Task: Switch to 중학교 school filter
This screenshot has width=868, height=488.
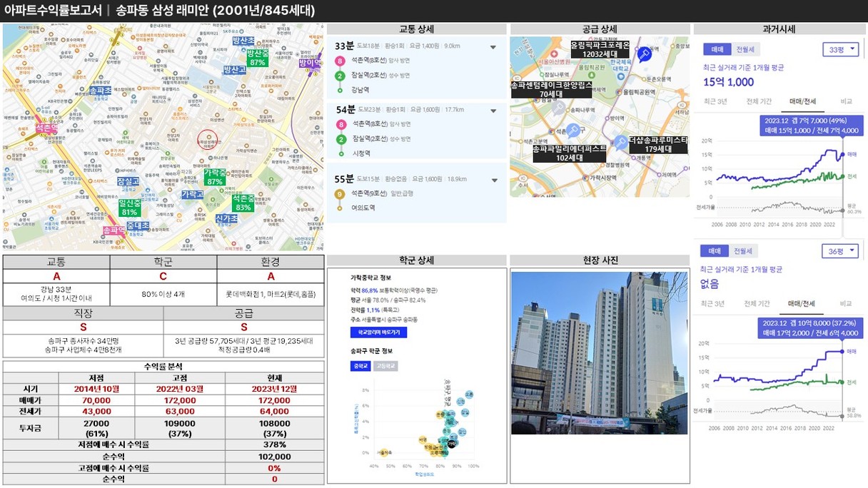Action: click(x=361, y=366)
